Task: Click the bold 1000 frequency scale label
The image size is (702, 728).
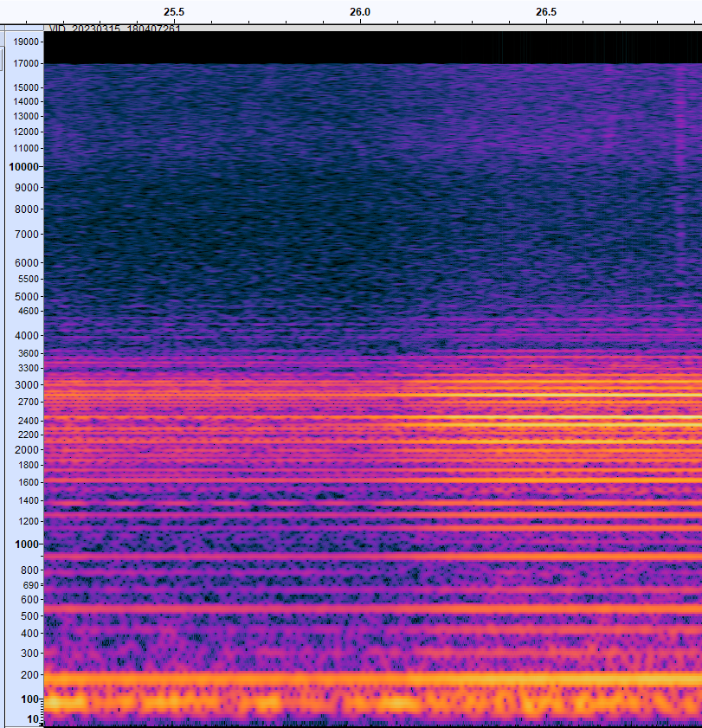Action: tap(27, 544)
